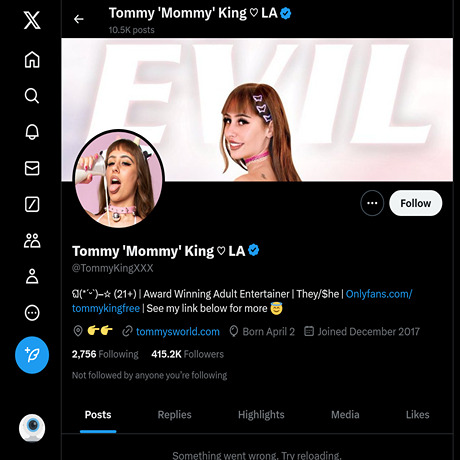Compose a new post with feather button
Screen dimensions: 460x460
[x=32, y=355]
